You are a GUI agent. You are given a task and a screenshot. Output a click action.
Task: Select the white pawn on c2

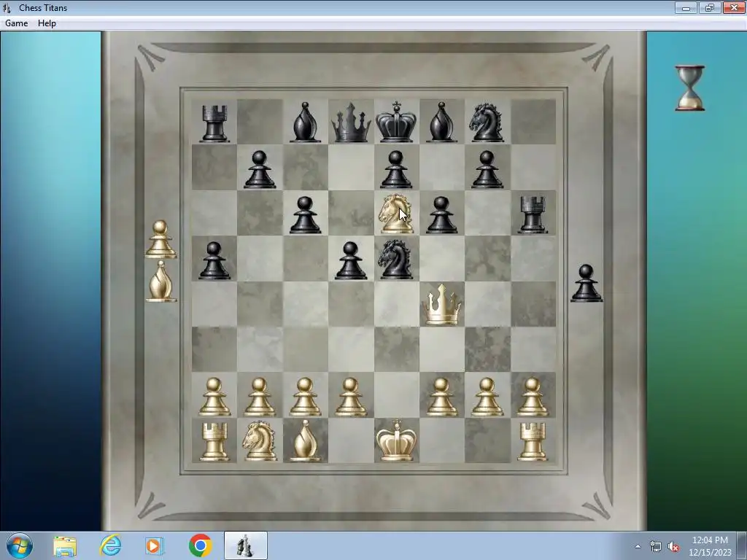[x=305, y=397]
